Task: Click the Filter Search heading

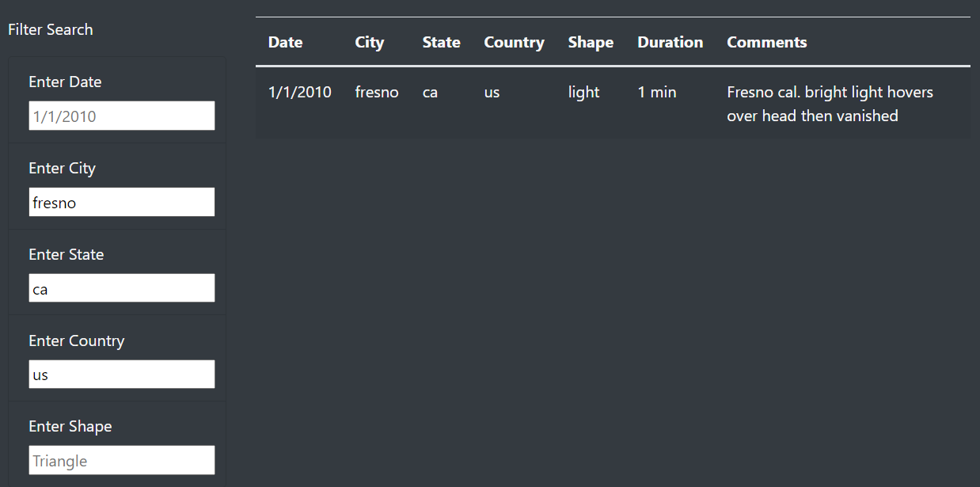Action: click(50, 29)
